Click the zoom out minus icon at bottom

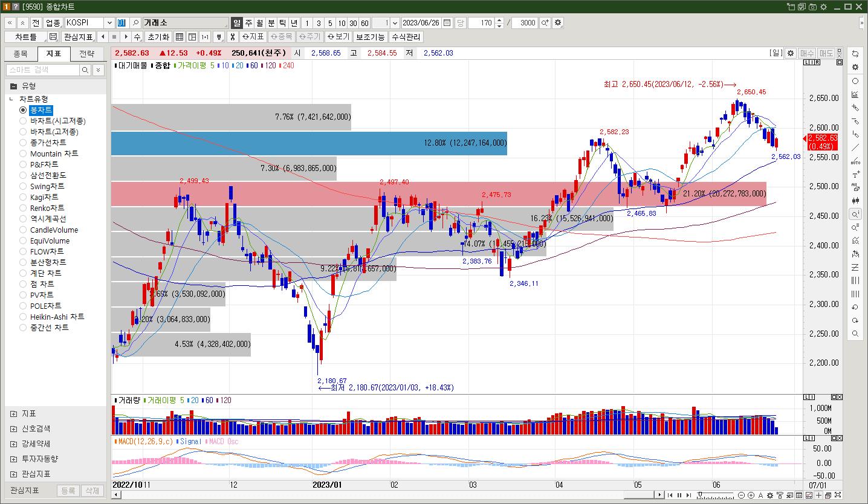[742, 496]
